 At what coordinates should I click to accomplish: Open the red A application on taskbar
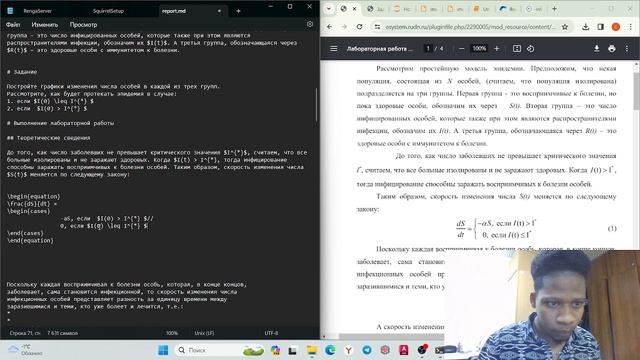point(404,350)
